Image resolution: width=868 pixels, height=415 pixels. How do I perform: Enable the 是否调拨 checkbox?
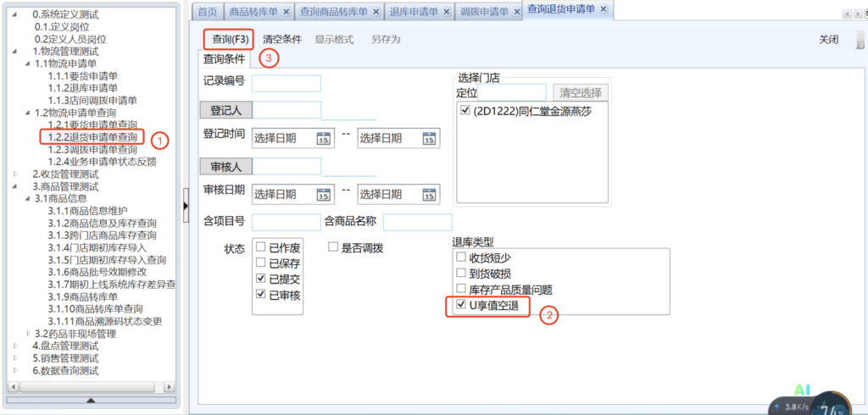click(x=334, y=248)
